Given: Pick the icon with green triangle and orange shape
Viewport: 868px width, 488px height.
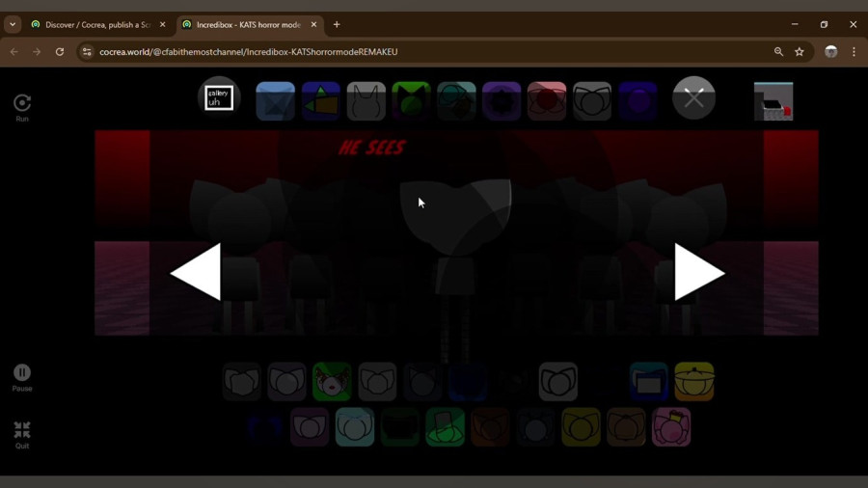Looking at the screenshot, I should 320,101.
